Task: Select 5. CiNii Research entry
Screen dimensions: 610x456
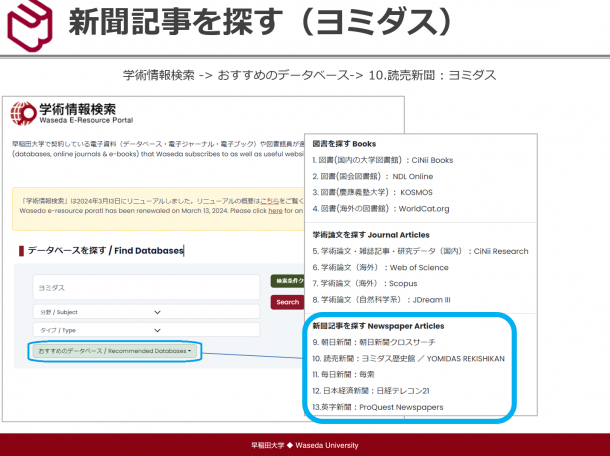Action: coord(421,251)
